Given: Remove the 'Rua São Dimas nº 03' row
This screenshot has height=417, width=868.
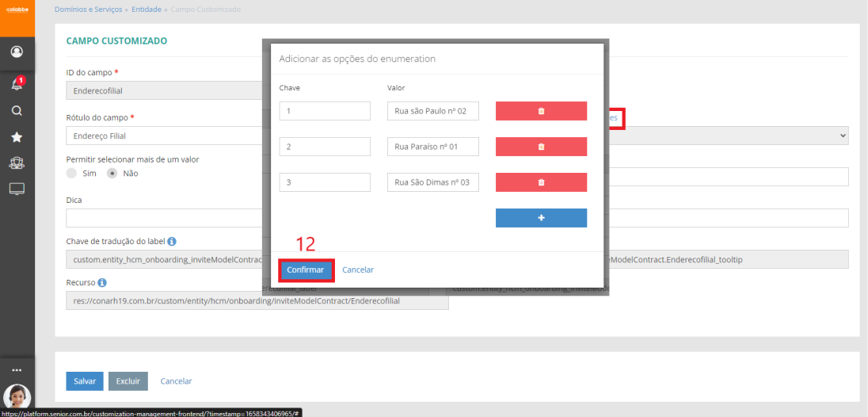Looking at the screenshot, I should (541, 182).
